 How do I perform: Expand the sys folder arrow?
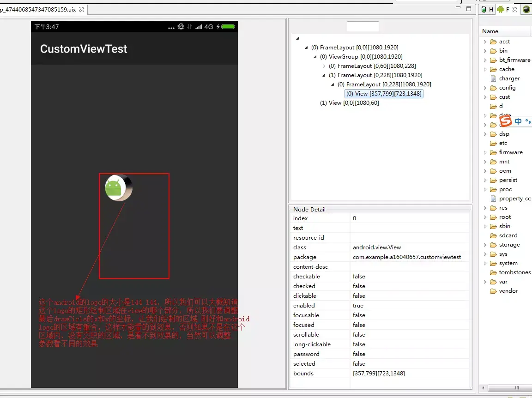pyautogui.click(x=485, y=254)
